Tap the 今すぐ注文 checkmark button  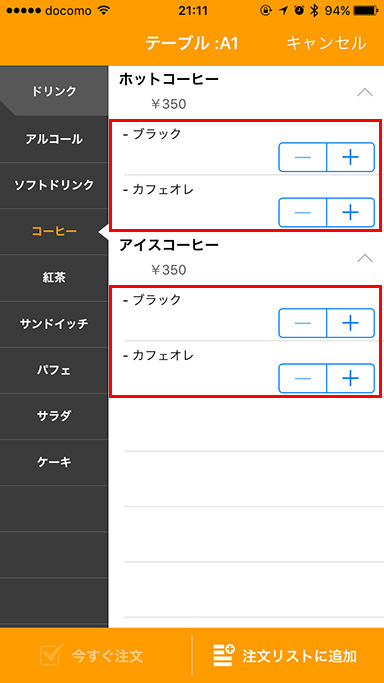91,656
